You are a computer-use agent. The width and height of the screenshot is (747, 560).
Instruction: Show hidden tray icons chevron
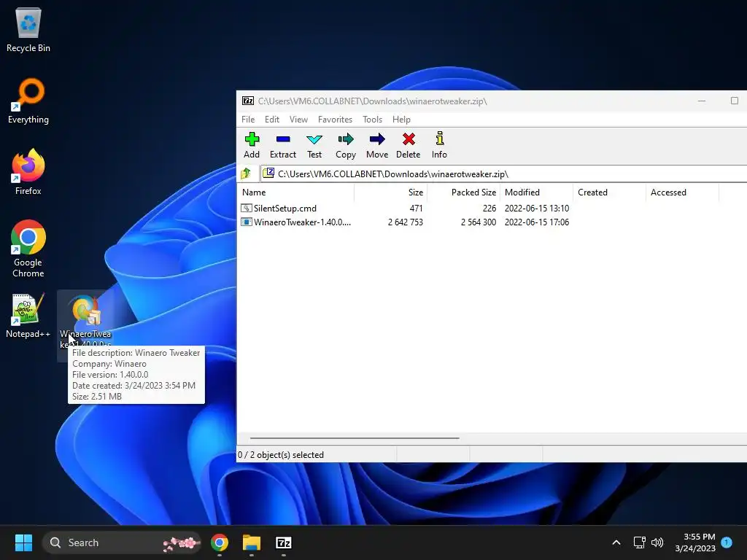pyautogui.click(x=616, y=542)
